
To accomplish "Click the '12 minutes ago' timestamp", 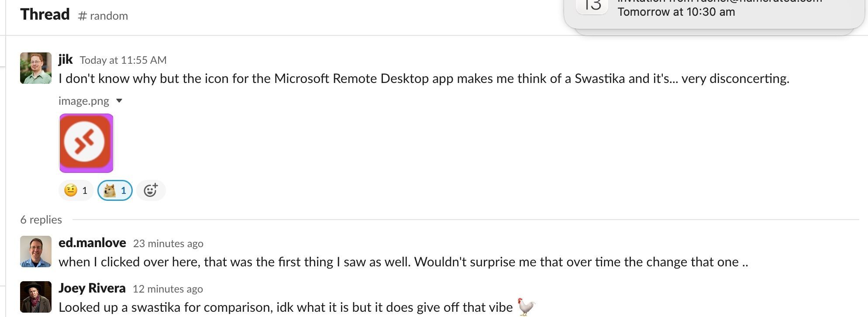I will [x=168, y=289].
